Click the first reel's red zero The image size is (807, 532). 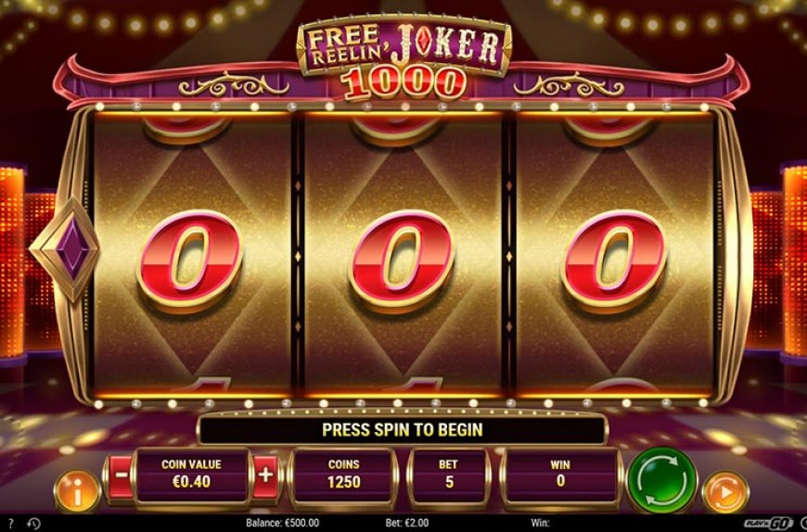[190, 261]
